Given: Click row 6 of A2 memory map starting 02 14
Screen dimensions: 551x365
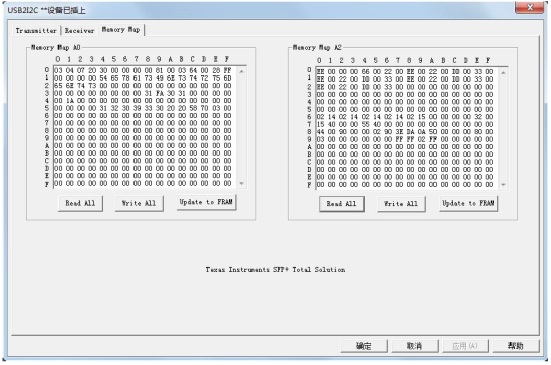Looking at the screenshot, I should 405,117.
